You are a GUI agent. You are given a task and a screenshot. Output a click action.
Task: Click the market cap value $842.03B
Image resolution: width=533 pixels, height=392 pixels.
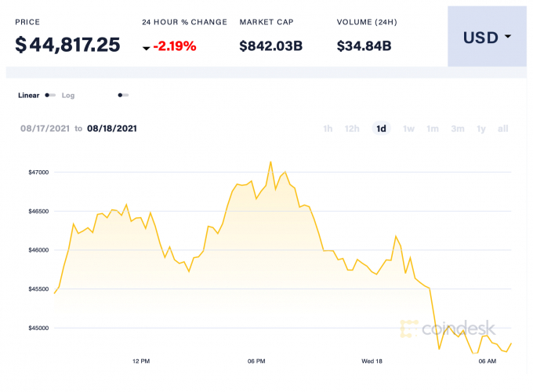[271, 46]
